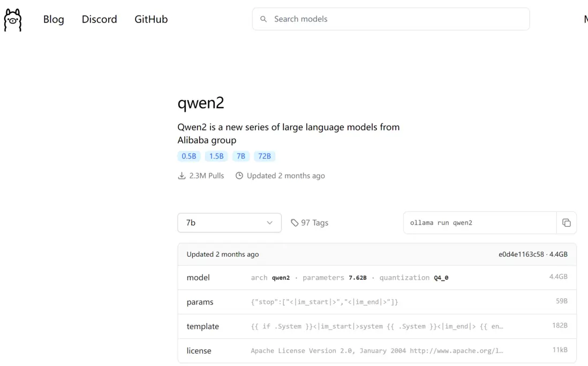Click the tag icon beside 97 Tags
The height and width of the screenshot is (366, 588).
(295, 223)
